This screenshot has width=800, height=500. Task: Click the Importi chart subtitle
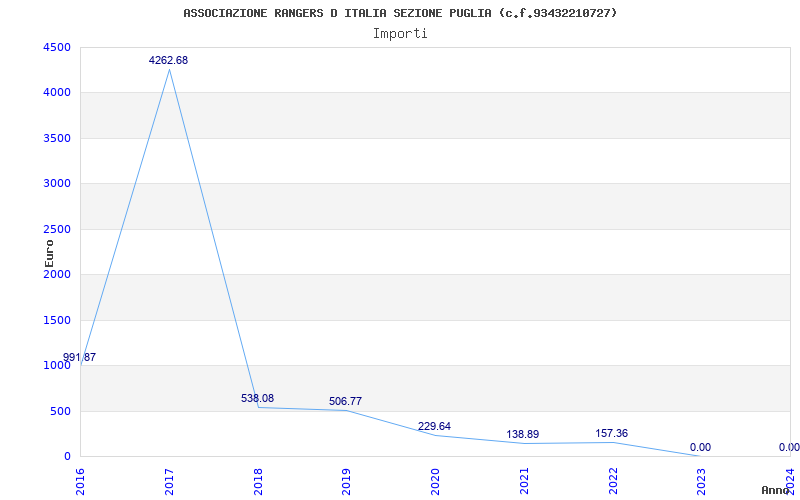click(x=400, y=34)
